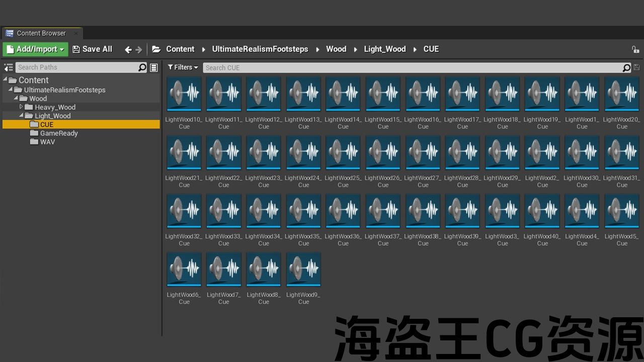Click the Save All button

point(92,49)
